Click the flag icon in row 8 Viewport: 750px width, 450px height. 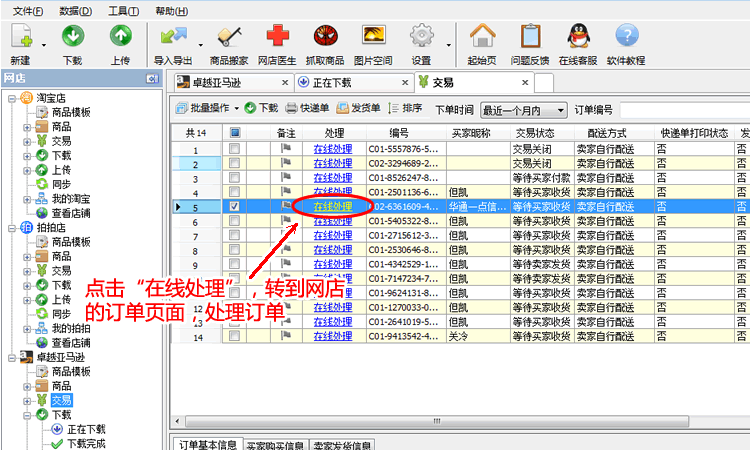pyautogui.click(x=286, y=249)
